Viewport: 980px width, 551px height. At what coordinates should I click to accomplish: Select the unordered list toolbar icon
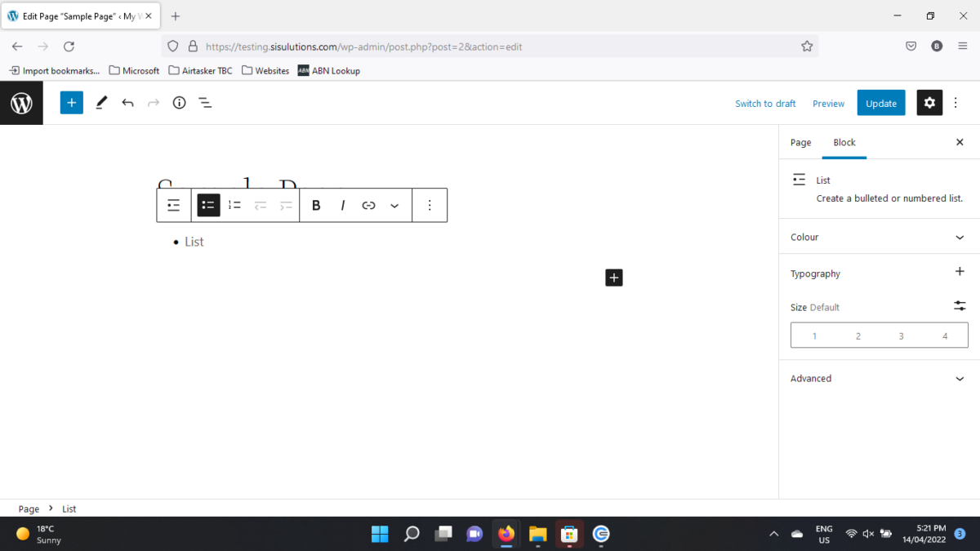click(208, 205)
